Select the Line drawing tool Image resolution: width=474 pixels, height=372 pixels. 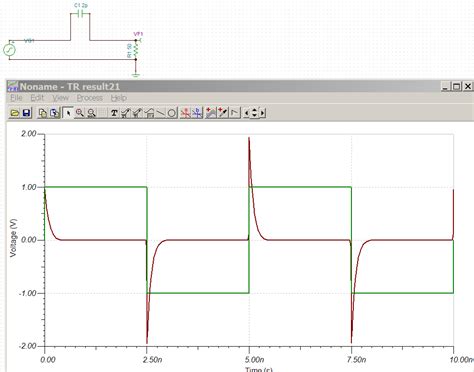tap(160, 113)
